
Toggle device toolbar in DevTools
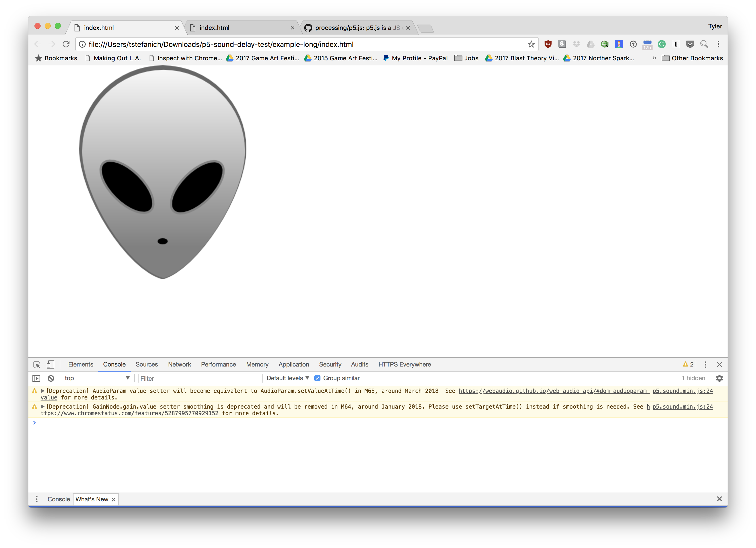pos(50,364)
